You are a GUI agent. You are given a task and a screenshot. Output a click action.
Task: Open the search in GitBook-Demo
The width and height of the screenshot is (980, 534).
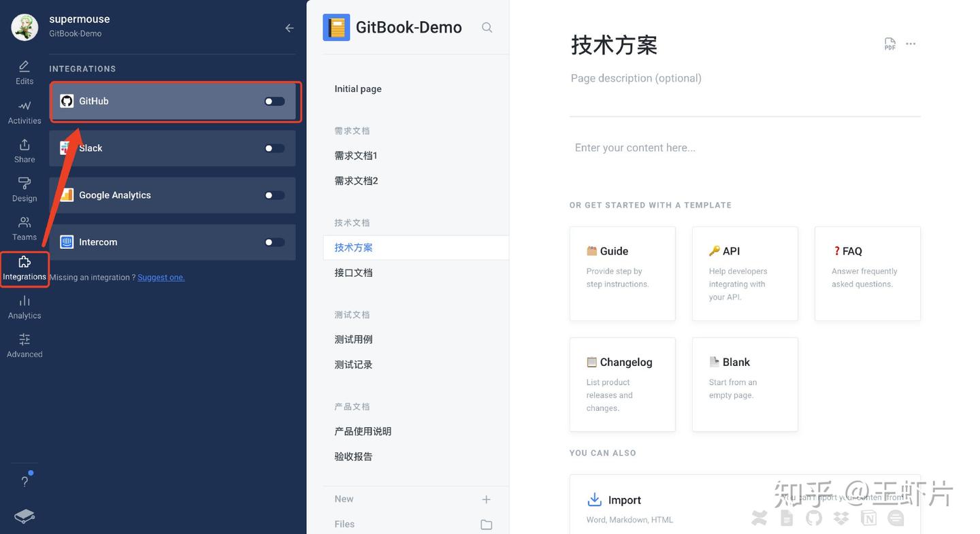click(x=487, y=27)
